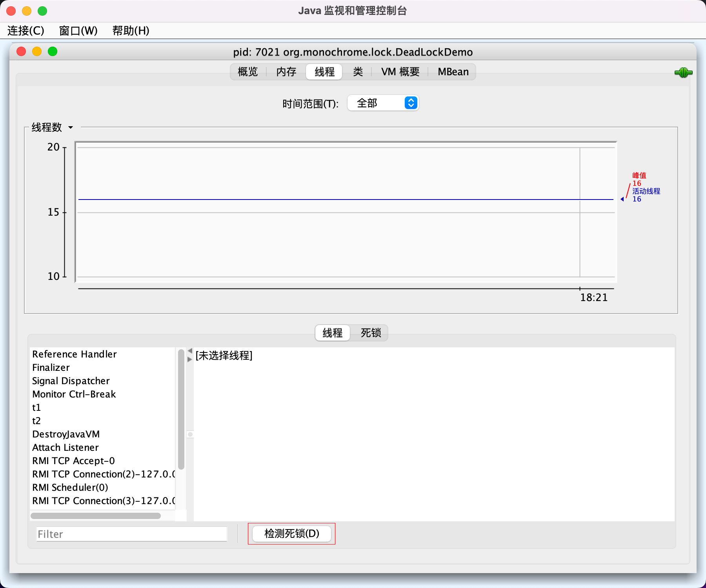Select the RMI TCP Connection(2) thread
The width and height of the screenshot is (706, 588).
point(103,474)
